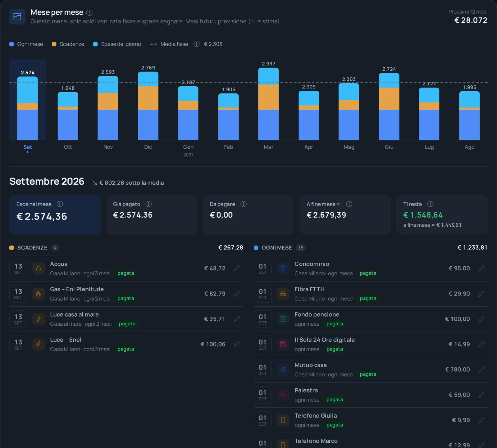Click the Prossimi 12 mesi total € 28.072

(471, 20)
